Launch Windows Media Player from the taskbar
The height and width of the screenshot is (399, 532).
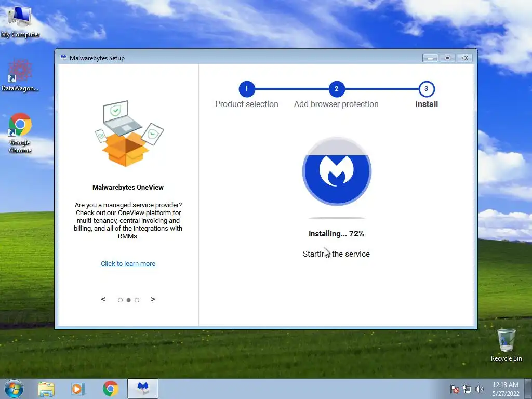click(x=78, y=389)
